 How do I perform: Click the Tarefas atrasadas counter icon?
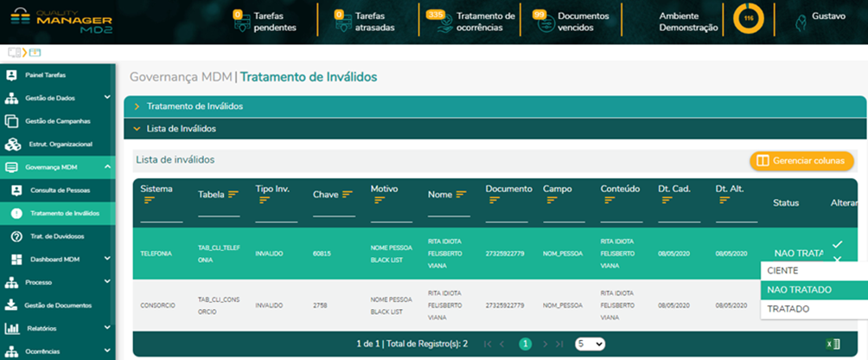click(342, 21)
